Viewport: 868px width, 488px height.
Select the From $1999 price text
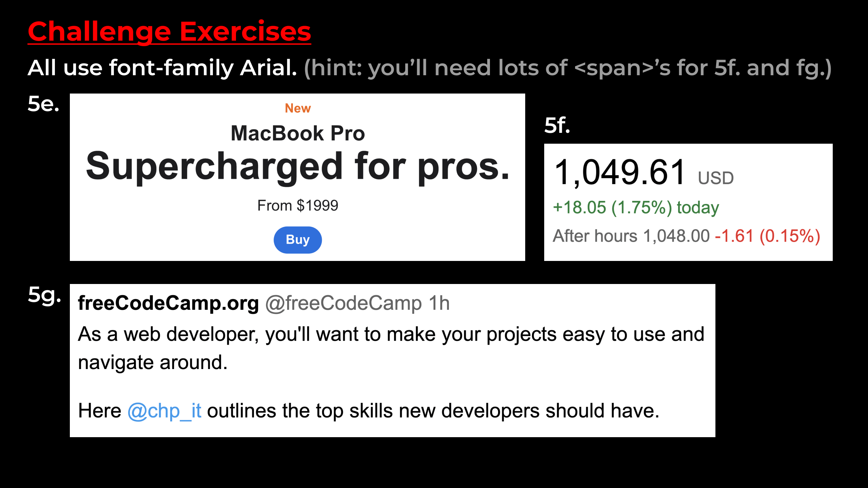coord(298,205)
